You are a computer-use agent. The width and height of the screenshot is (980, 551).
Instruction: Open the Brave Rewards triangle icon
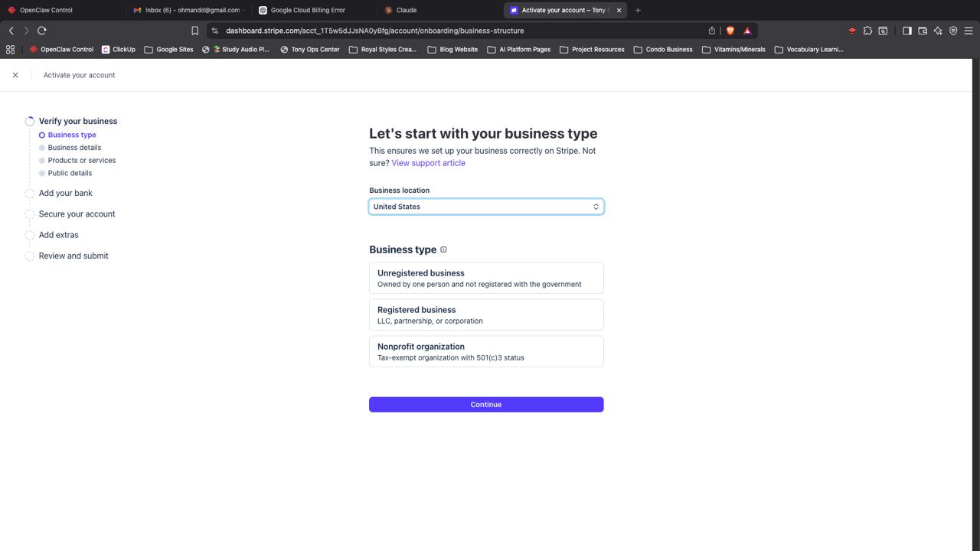(x=747, y=31)
